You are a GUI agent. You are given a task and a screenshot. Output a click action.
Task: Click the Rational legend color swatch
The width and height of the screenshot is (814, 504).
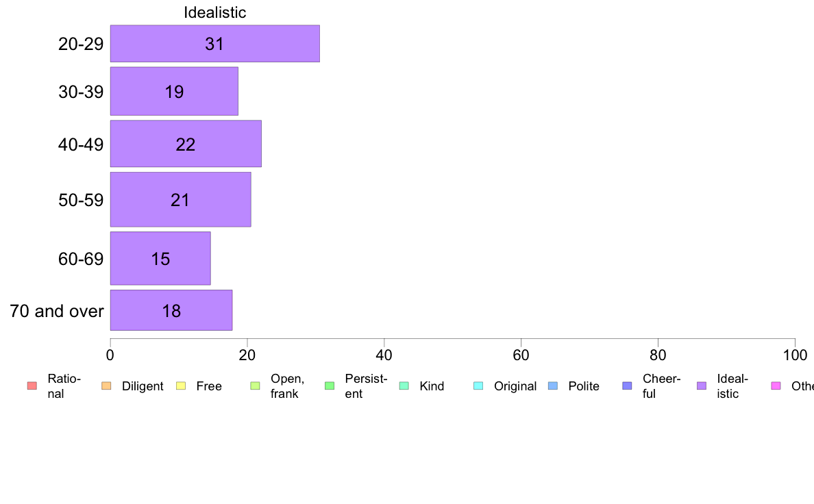tap(32, 386)
